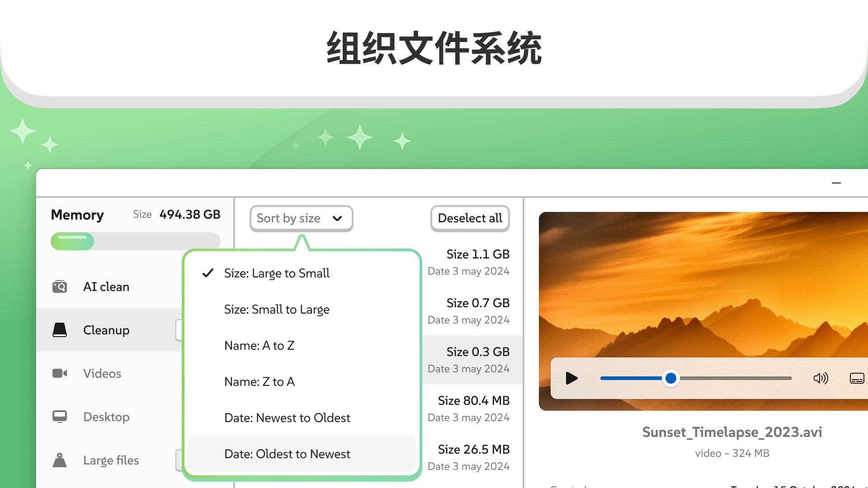Click the Sort by size chevron arrow
This screenshot has height=488, width=868.
(337, 219)
